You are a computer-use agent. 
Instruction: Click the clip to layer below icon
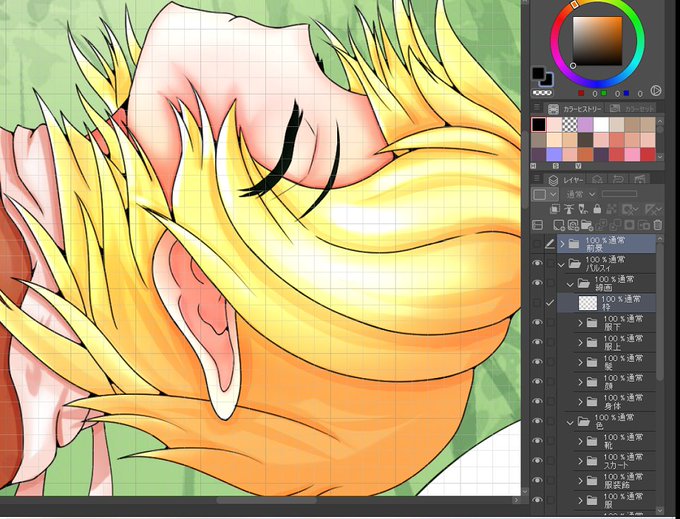[555, 209]
